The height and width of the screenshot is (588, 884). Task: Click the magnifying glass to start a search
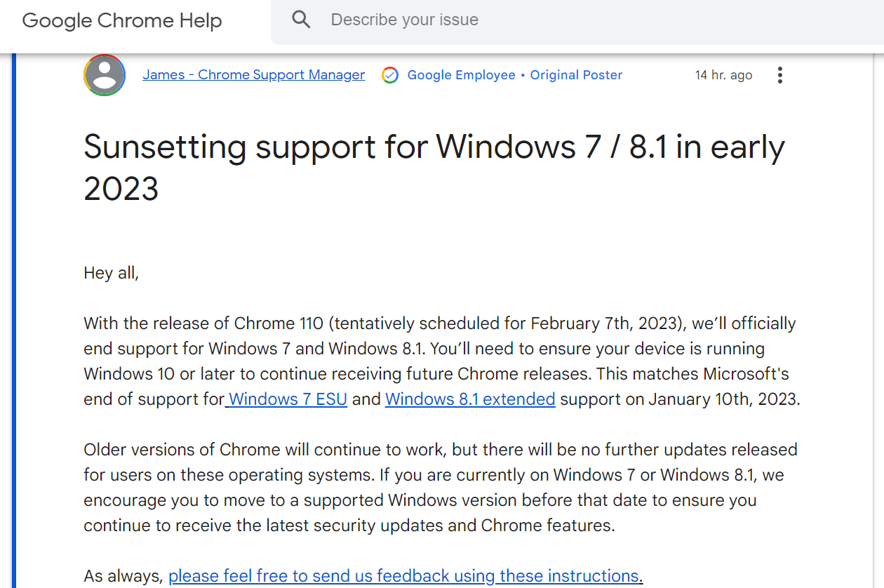pyautogui.click(x=300, y=20)
